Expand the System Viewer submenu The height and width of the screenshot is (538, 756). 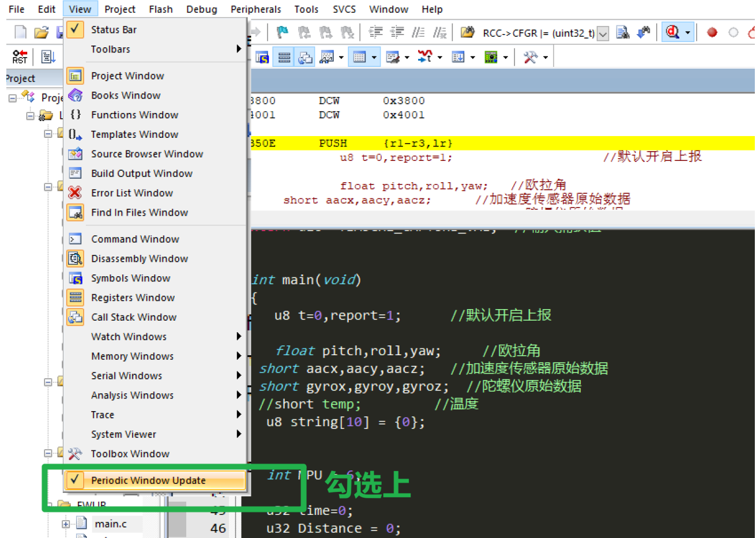click(x=156, y=435)
